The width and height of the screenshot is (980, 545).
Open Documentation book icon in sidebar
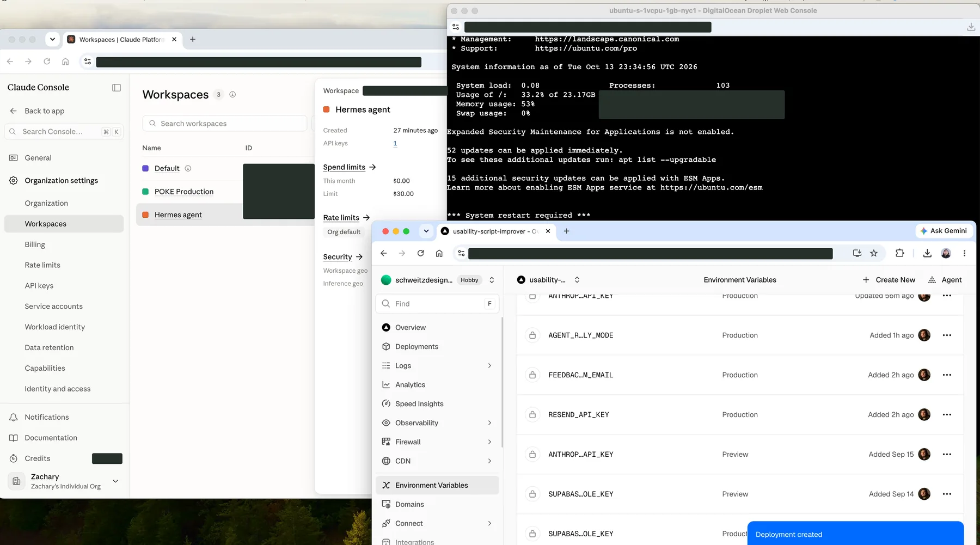(14, 438)
